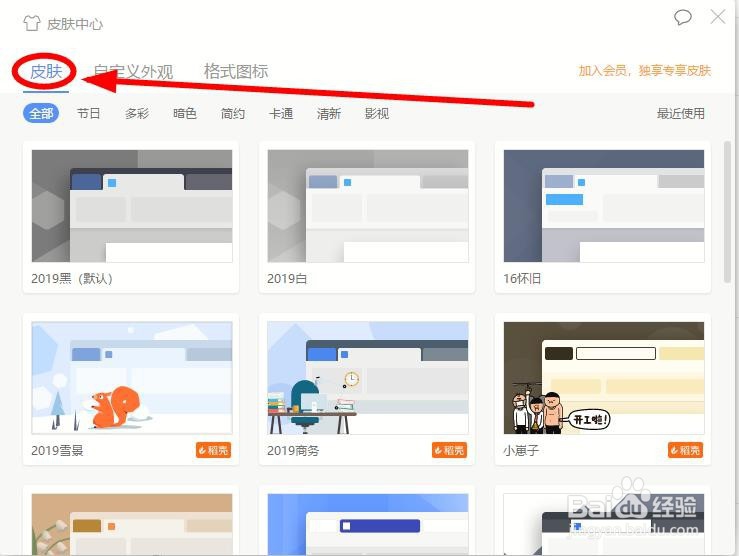The image size is (739, 556).
Task: Filter skins by 多彩
Action: (137, 114)
